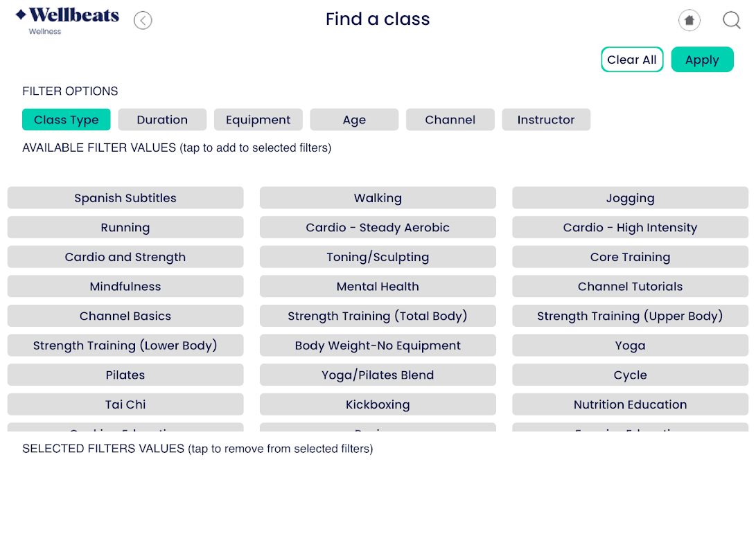Screen dimensions: 756x554
Task: Select the Cardio - High Intensity filter
Action: click(630, 228)
